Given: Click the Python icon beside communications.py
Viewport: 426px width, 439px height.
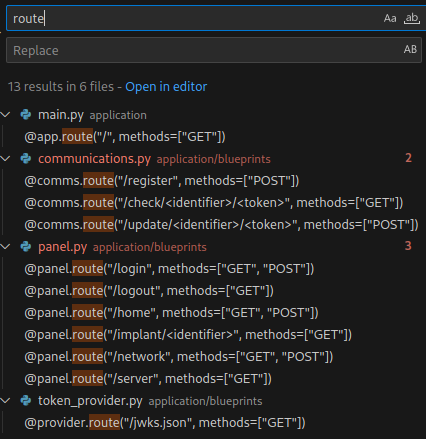Looking at the screenshot, I should pos(26,159).
